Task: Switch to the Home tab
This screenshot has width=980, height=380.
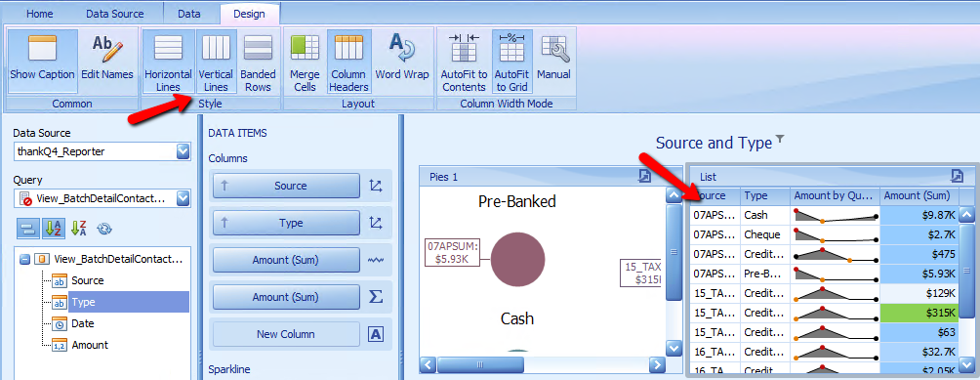Action: point(39,14)
